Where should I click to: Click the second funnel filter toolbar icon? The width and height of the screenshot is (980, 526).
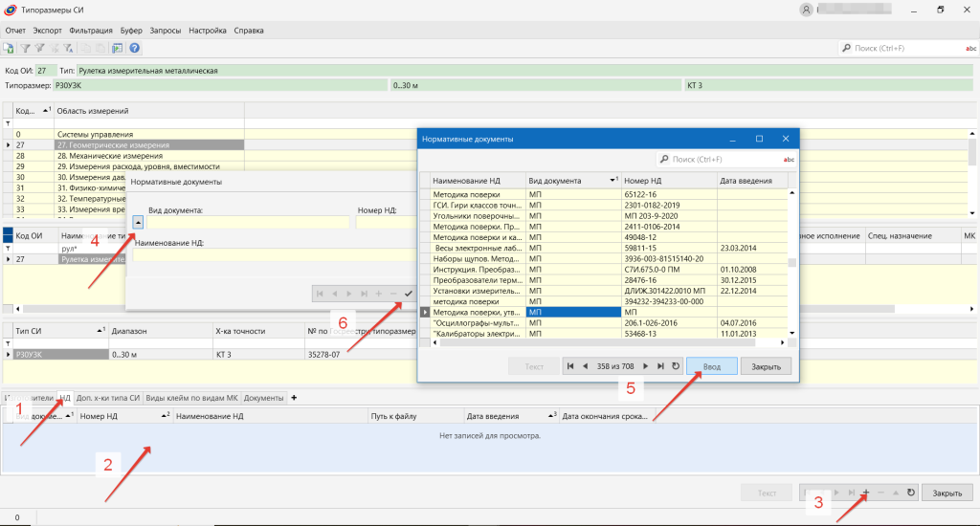tap(39, 48)
